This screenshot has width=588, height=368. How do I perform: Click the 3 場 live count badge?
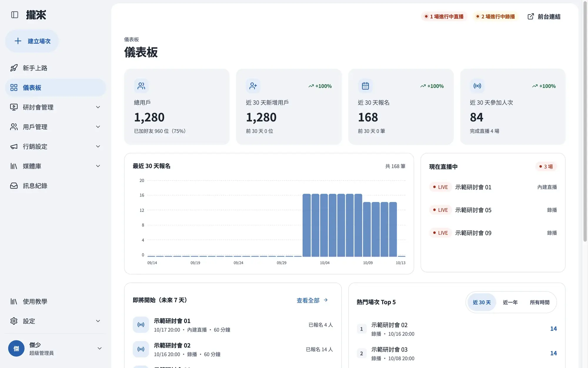click(546, 167)
